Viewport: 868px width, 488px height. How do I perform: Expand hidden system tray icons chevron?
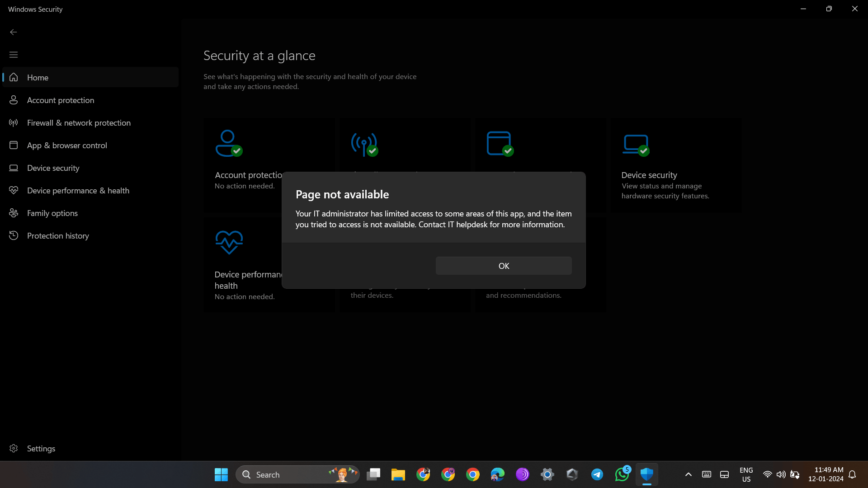[688, 474]
